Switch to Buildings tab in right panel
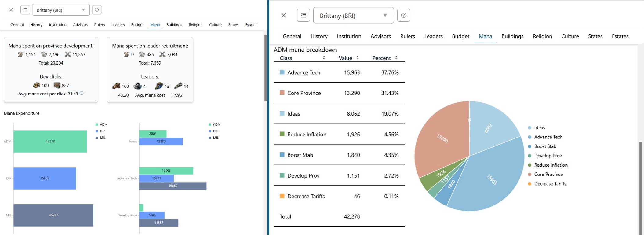Viewport: 644px width, 236px height. (x=512, y=36)
